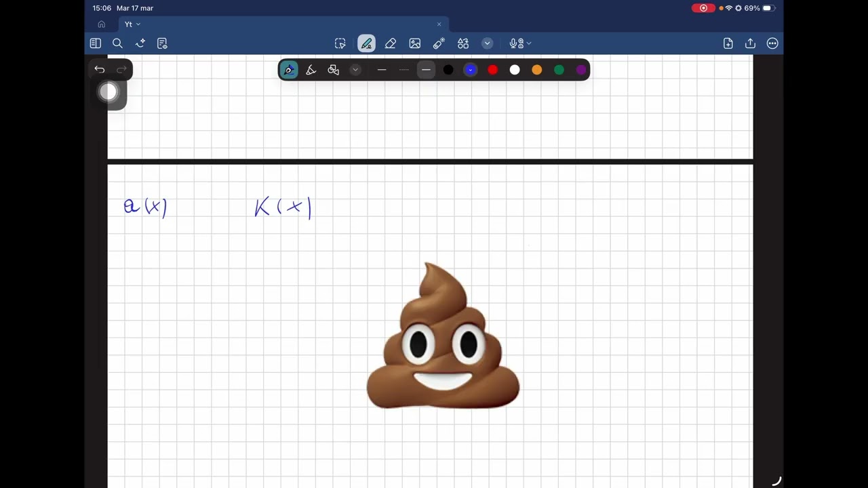This screenshot has width=868, height=488.
Task: Tap the 15:06 clock in status bar
Action: [x=102, y=8]
